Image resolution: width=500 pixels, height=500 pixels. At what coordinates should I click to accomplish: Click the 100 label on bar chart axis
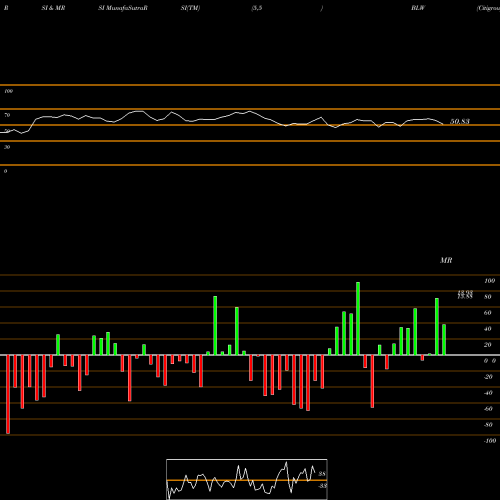pyautogui.click(x=489, y=281)
